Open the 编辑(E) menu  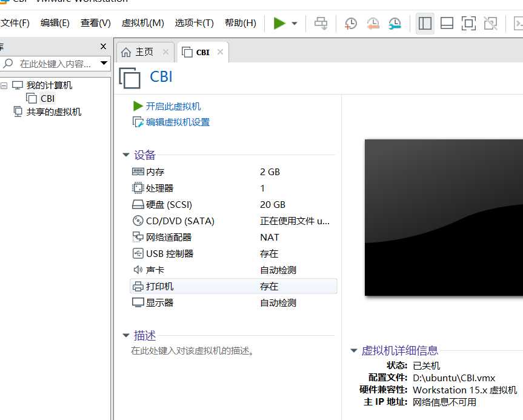click(55, 23)
